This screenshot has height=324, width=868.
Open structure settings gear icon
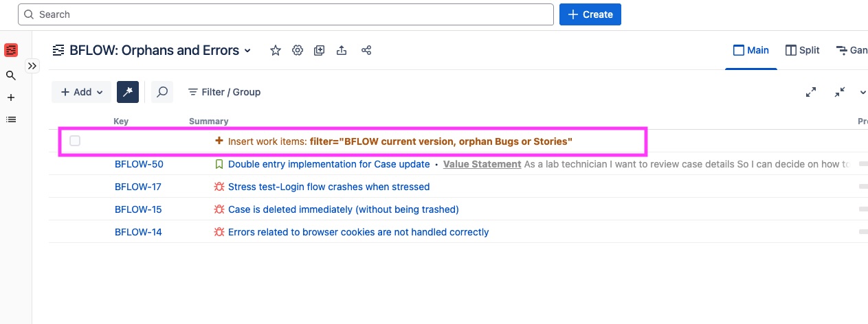point(298,50)
